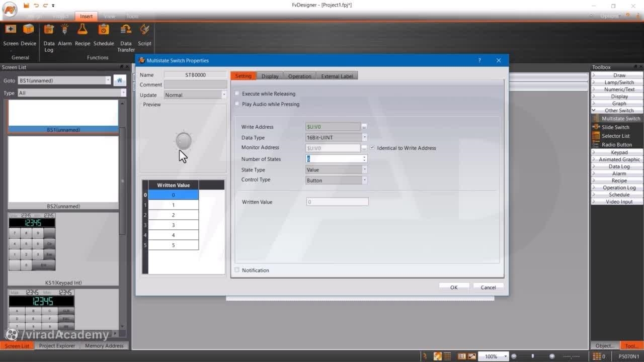Click the Cancel button
Screen dimensions: 644x362
point(488,287)
